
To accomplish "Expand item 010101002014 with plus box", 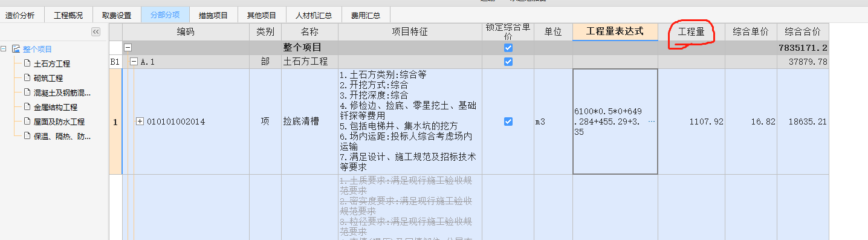I will coord(140,122).
